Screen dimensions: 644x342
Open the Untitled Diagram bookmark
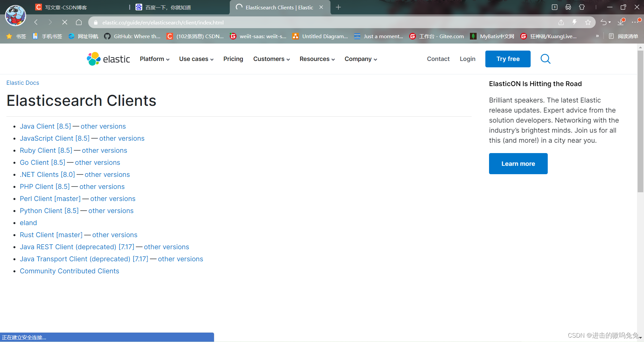pos(320,36)
